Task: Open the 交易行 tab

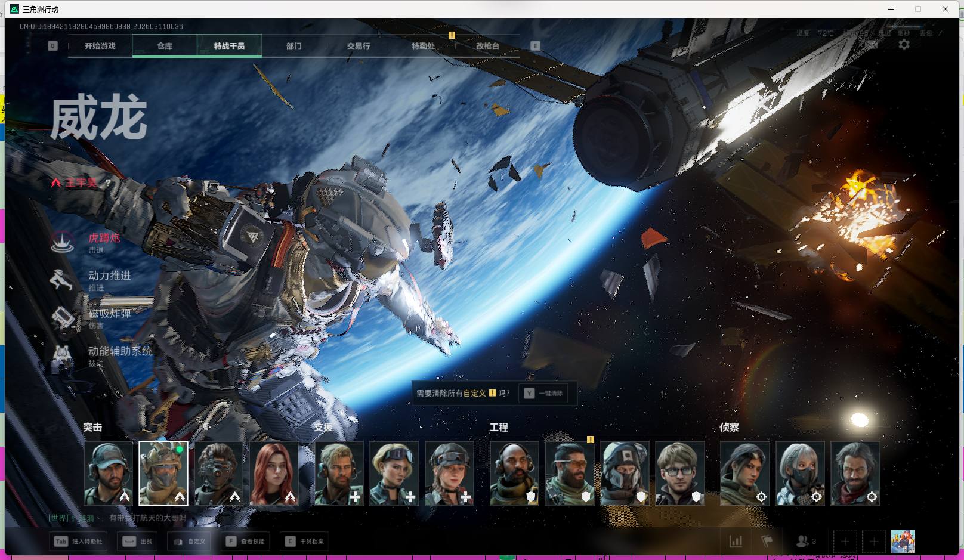Action: tap(359, 46)
